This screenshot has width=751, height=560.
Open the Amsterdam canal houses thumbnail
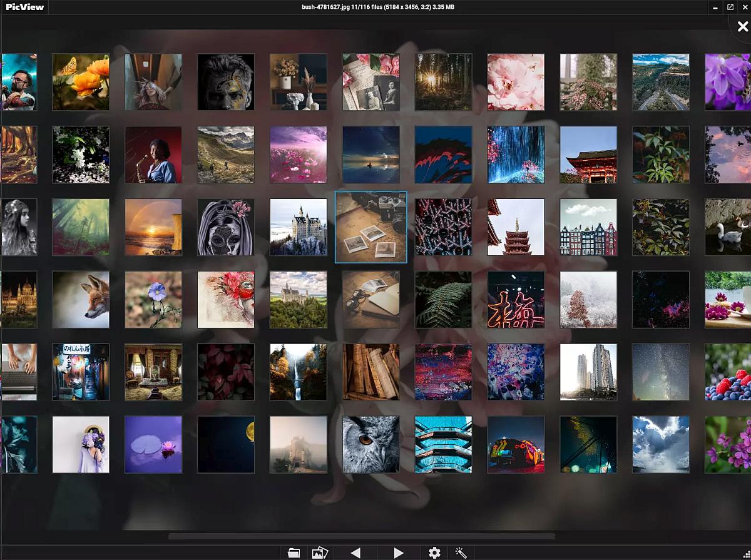tap(589, 227)
